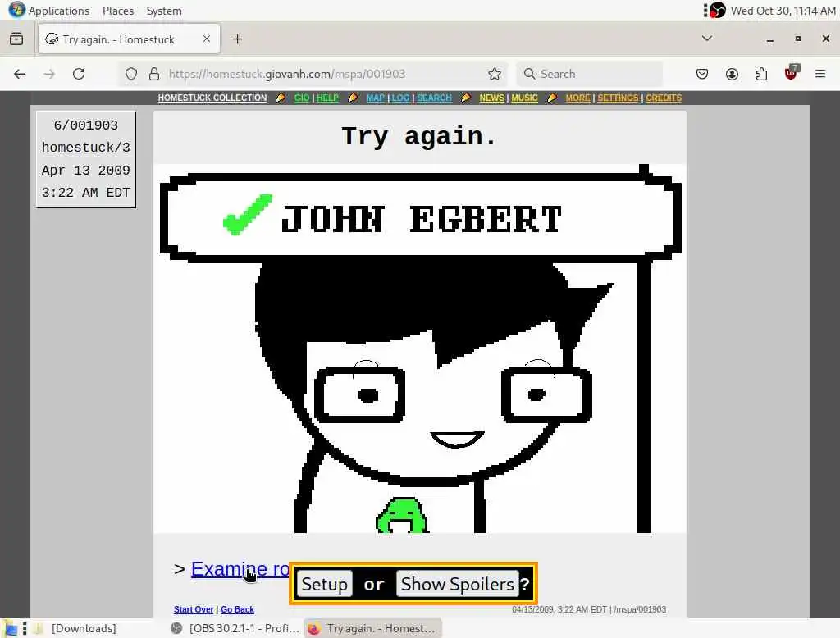Open the LOG link

[400, 98]
